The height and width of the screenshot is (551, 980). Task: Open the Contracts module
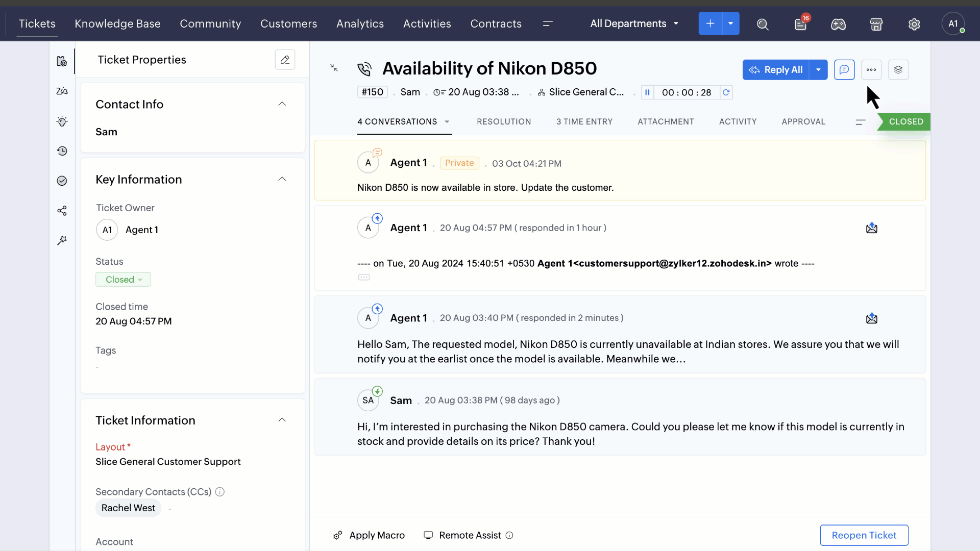(496, 23)
